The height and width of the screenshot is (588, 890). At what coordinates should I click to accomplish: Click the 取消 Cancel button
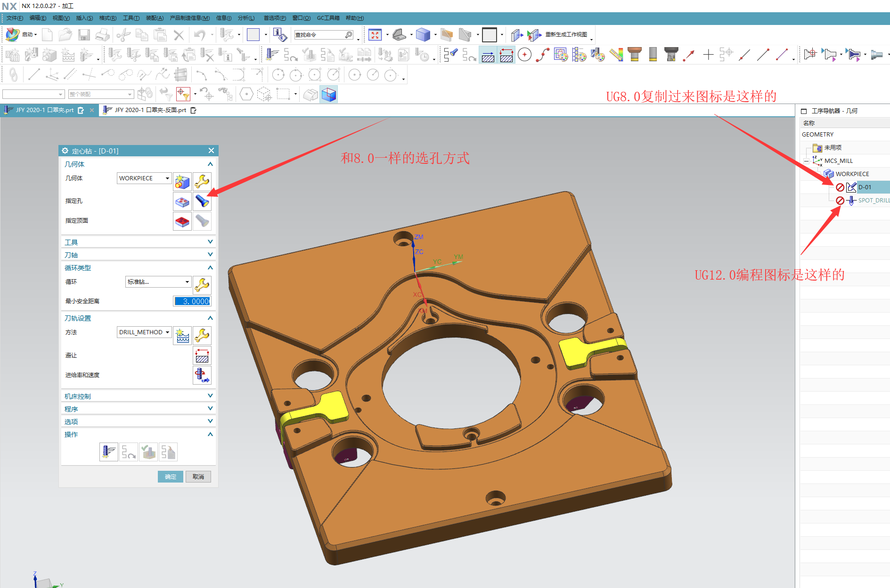[x=198, y=476]
